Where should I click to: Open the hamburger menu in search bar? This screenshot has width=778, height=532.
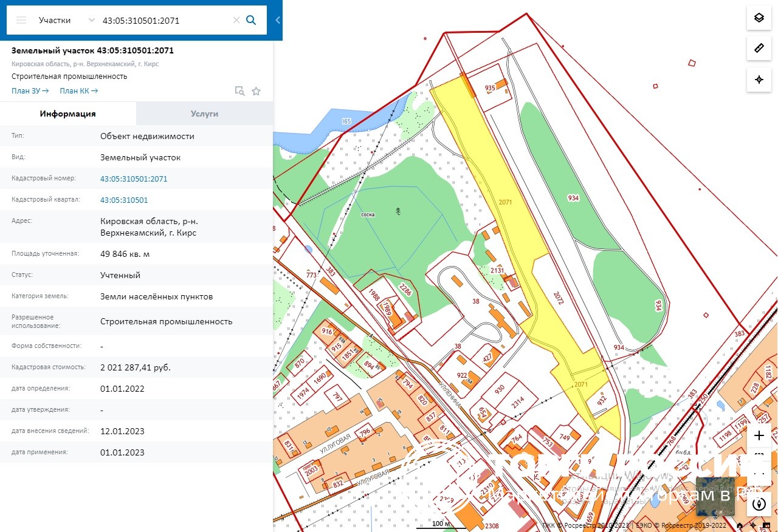point(21,20)
